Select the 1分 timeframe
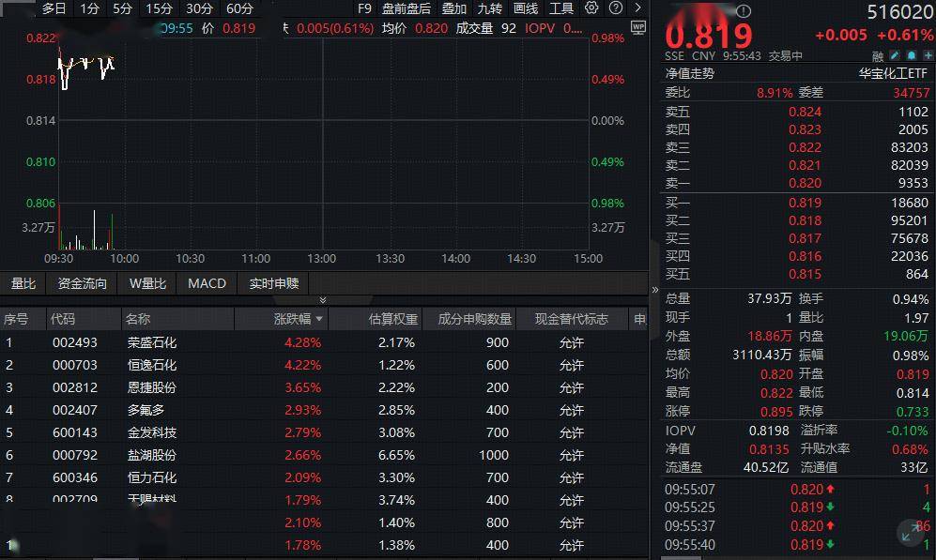The width and height of the screenshot is (936, 560). click(x=89, y=8)
